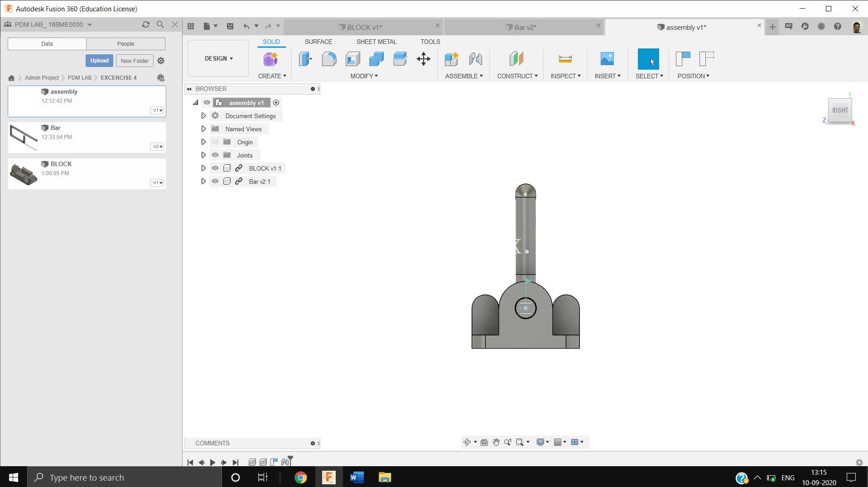Click the Capture Position icon
This screenshot has width=868, height=487.
coord(683,59)
